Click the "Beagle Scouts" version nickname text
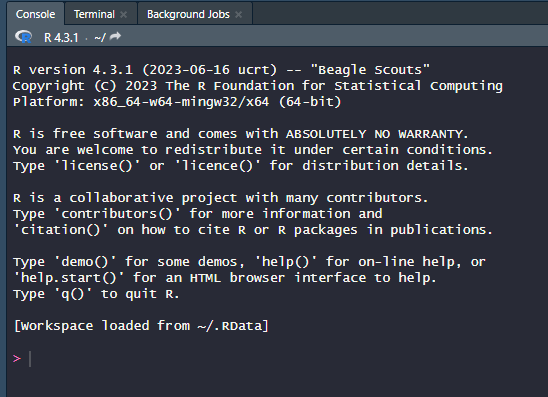This screenshot has width=548, height=397. [x=370, y=70]
